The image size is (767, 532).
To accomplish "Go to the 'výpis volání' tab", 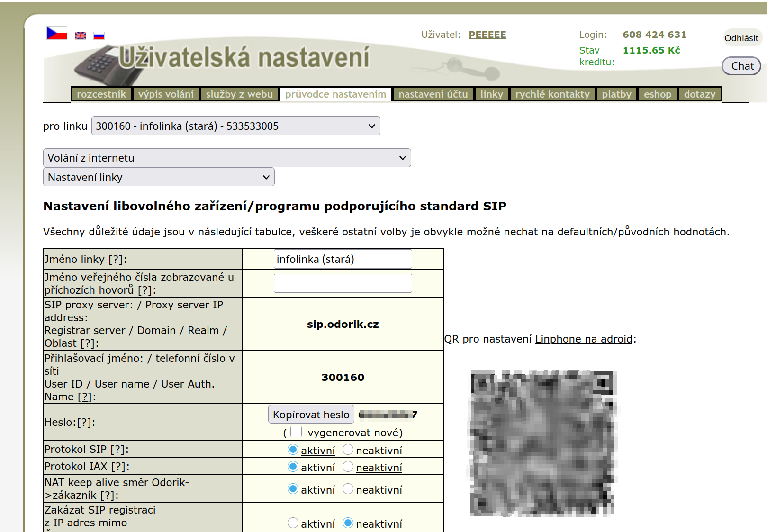I will pyautogui.click(x=166, y=94).
